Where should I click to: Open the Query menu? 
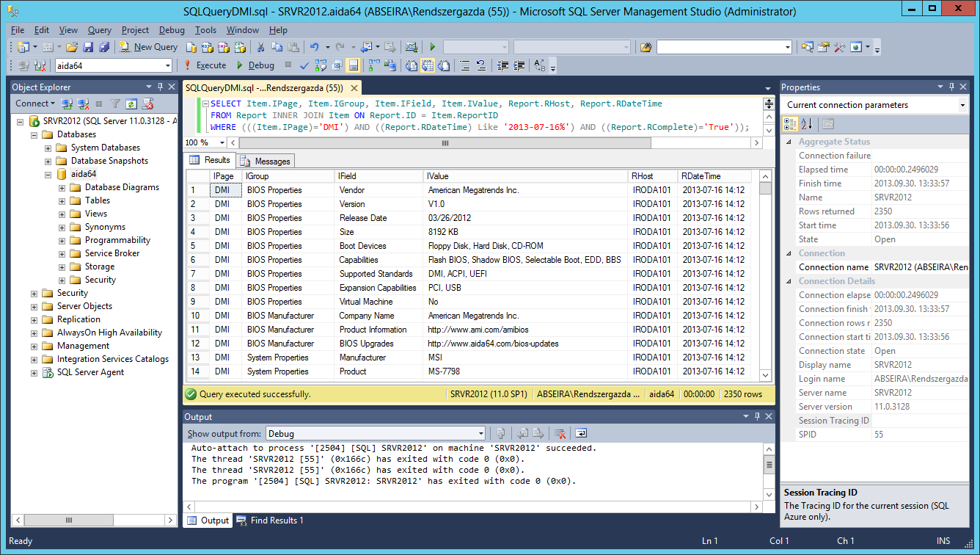click(100, 30)
